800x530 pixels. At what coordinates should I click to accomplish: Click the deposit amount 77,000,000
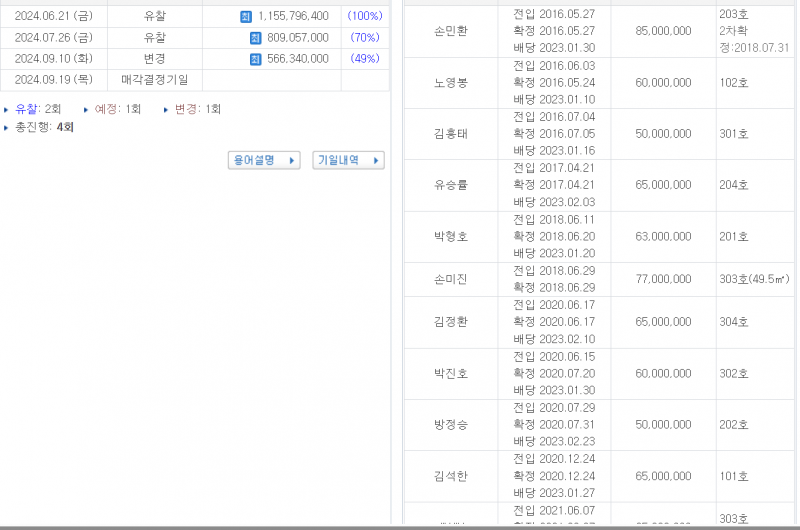click(x=663, y=279)
